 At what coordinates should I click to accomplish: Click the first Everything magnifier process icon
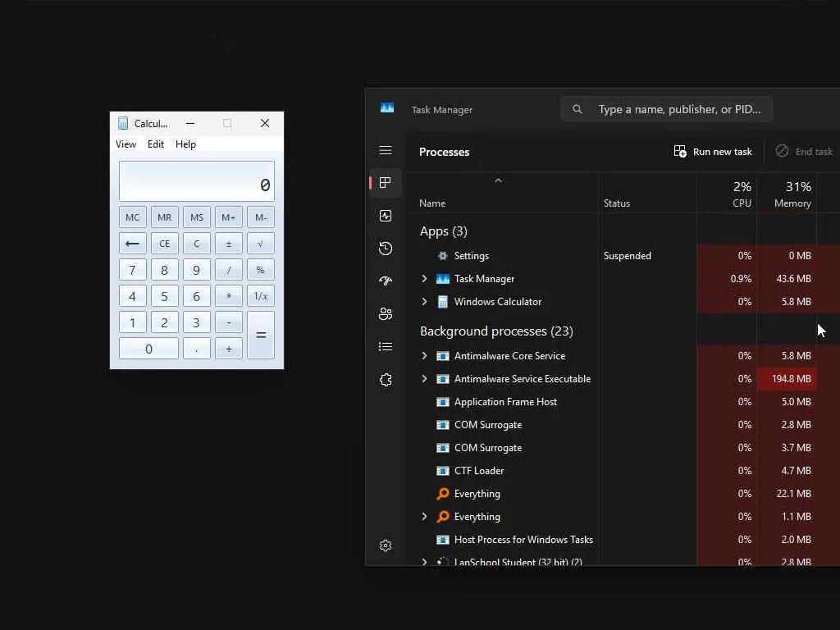[442, 493]
